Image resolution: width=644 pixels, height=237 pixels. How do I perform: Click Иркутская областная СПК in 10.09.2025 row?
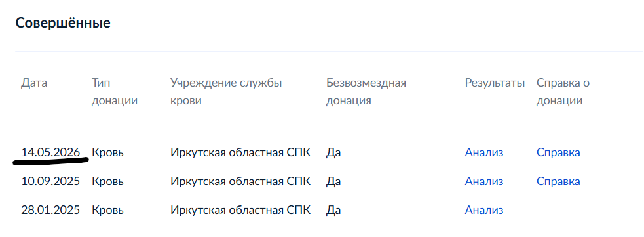pyautogui.click(x=240, y=181)
